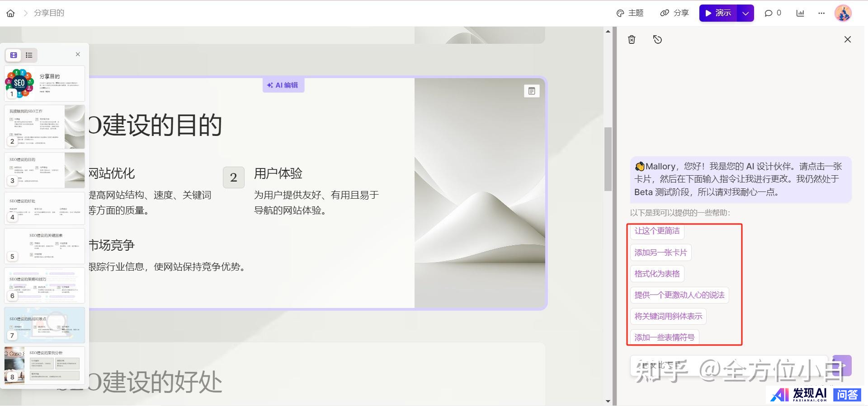The width and height of the screenshot is (868, 406).
Task: Focus the AI chat input field
Action: tap(729, 366)
